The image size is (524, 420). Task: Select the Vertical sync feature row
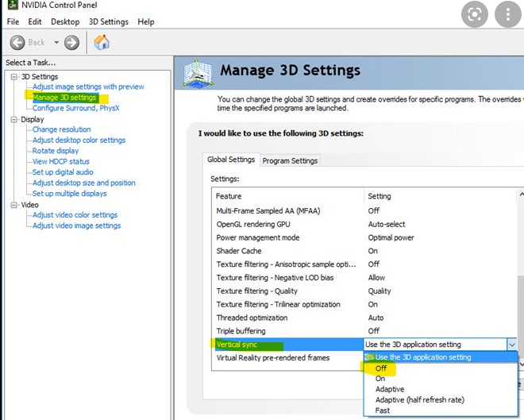coord(288,345)
